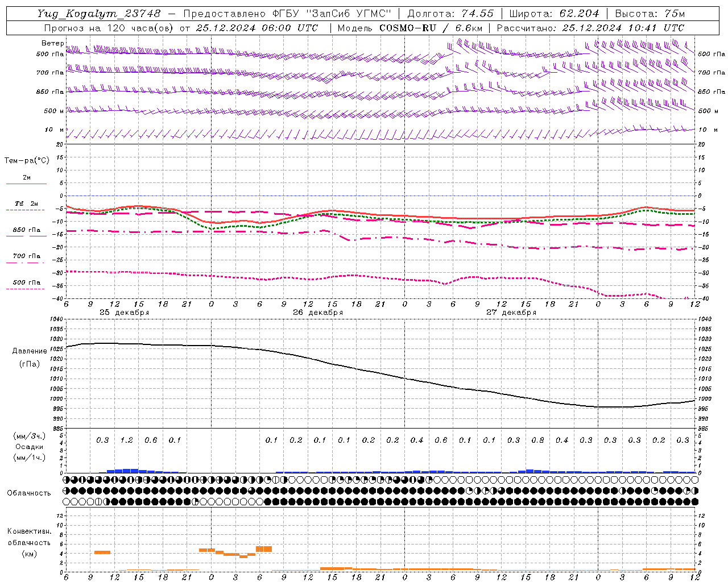Click the Осадки precipitation label
728x582 pixels.
(x=30, y=447)
